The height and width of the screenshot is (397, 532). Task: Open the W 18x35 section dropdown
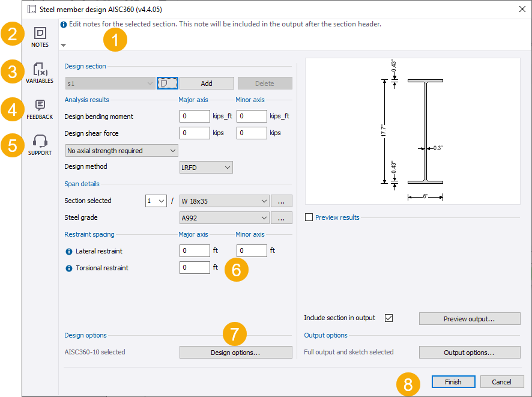click(x=224, y=201)
